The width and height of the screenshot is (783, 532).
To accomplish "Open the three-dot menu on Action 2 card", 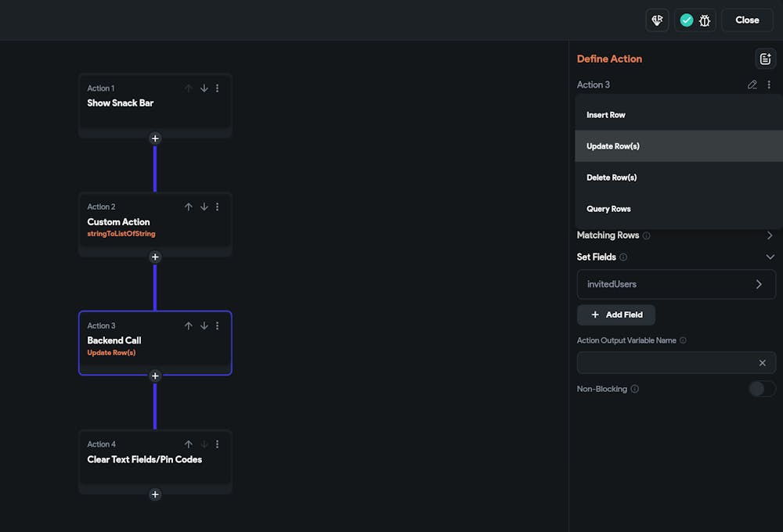I will [218, 207].
